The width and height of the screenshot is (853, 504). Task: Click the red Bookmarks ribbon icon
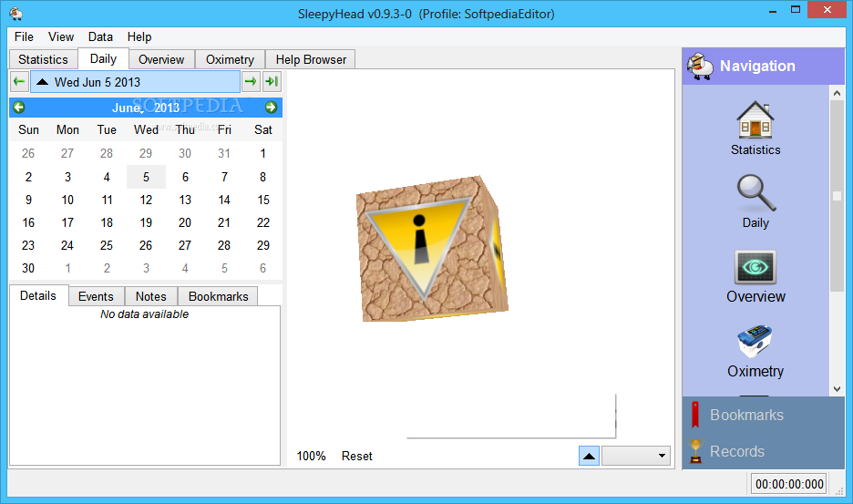click(694, 415)
